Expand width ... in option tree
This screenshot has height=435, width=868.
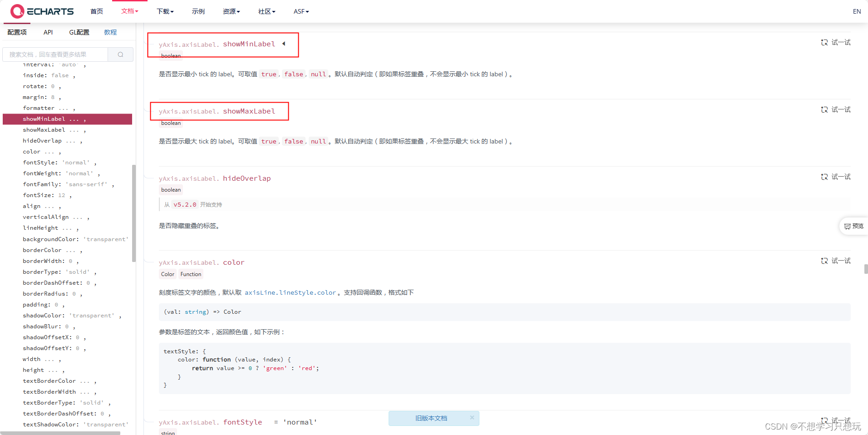point(42,359)
